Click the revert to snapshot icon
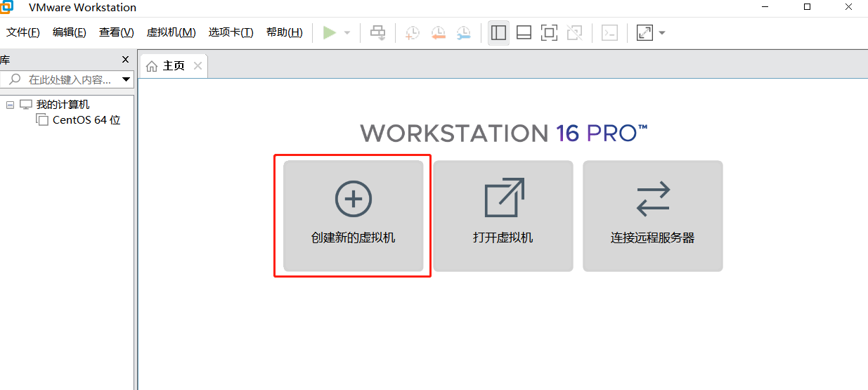 coord(439,32)
